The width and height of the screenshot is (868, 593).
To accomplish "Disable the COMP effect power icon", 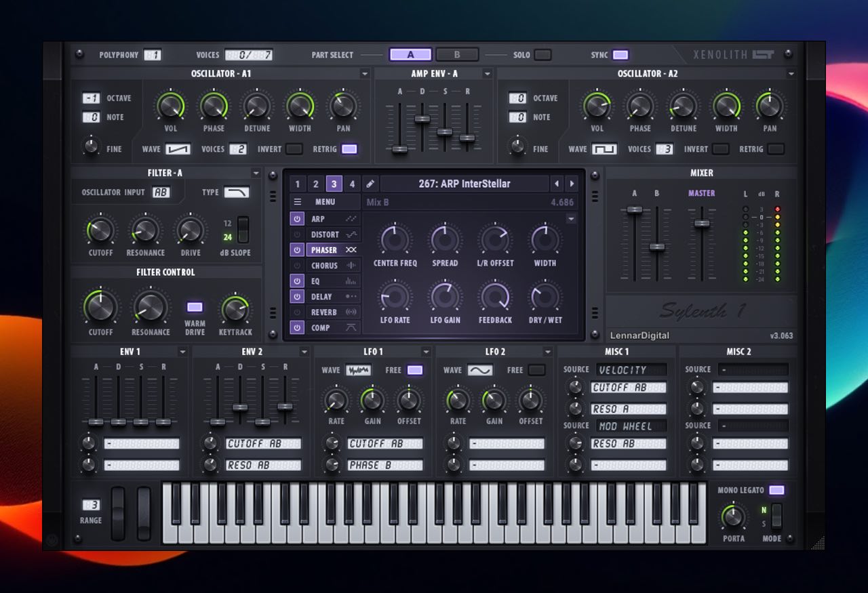I will coord(297,328).
